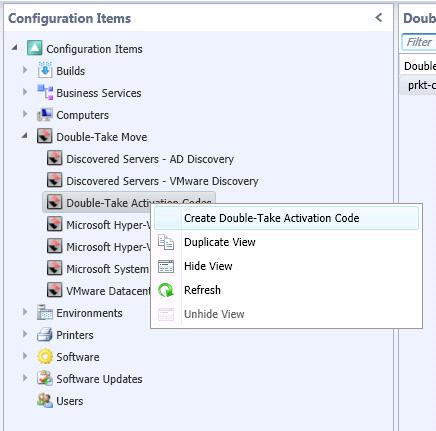Select the Business Services label
Viewport: 436px width, 431px height.
[x=99, y=93]
